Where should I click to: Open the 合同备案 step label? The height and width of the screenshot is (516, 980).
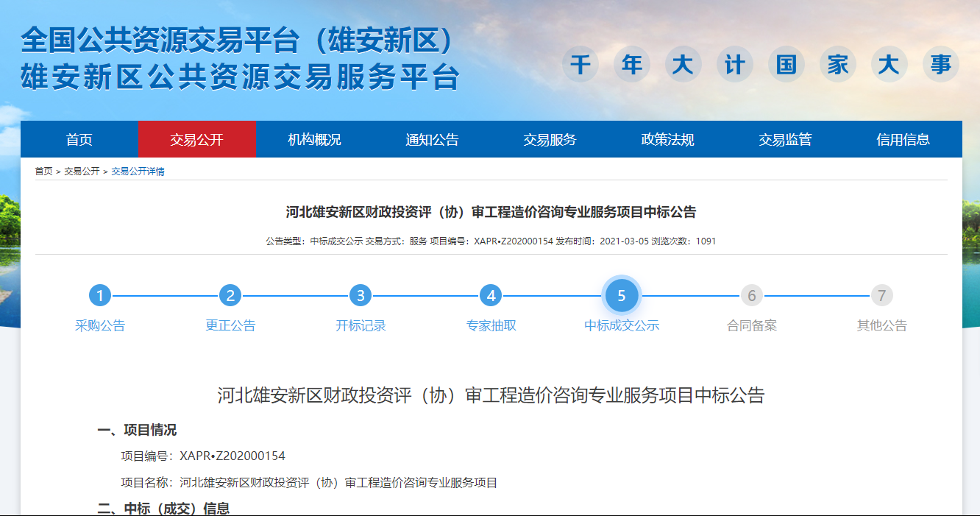[x=752, y=325]
